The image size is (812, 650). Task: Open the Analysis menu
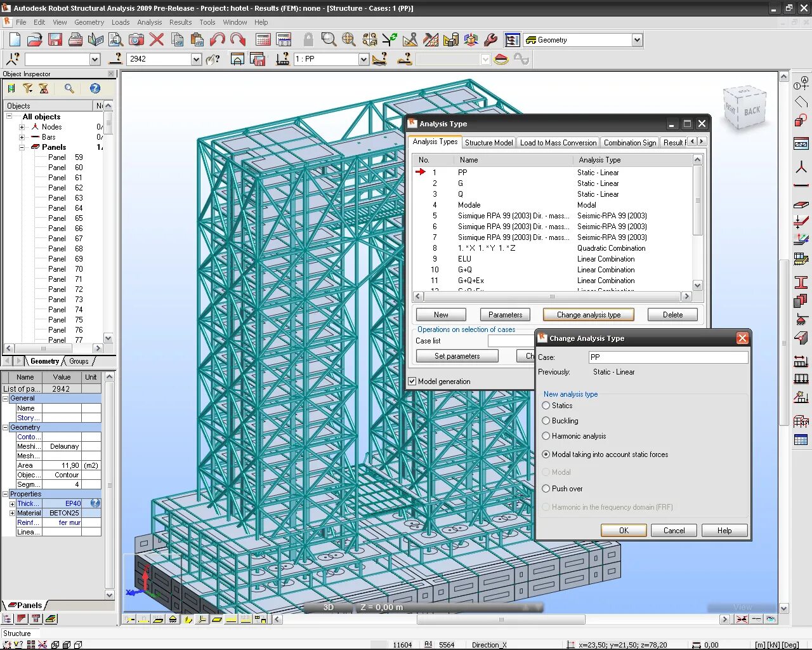click(150, 22)
